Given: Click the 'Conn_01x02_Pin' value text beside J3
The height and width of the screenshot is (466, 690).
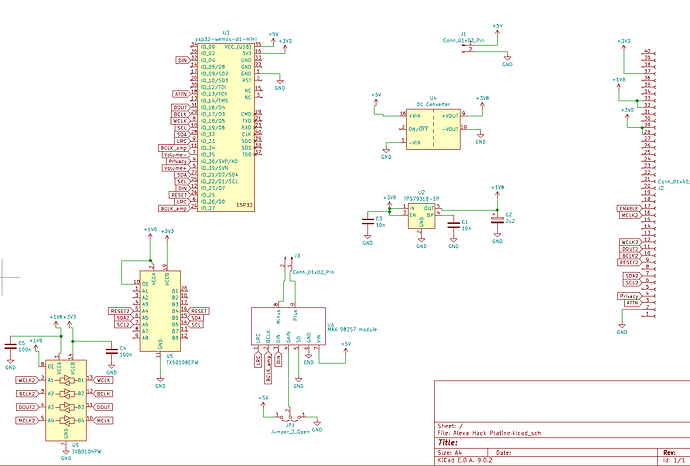Looking at the screenshot, I should [313, 272].
